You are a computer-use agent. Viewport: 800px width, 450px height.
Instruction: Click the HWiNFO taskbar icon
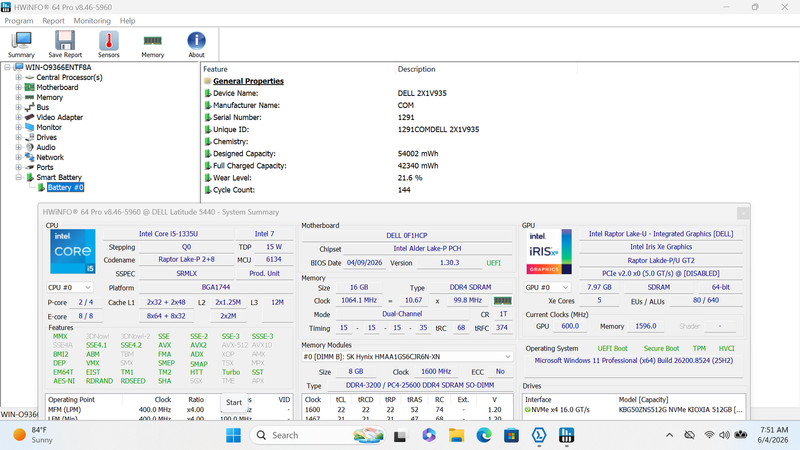[x=566, y=435]
